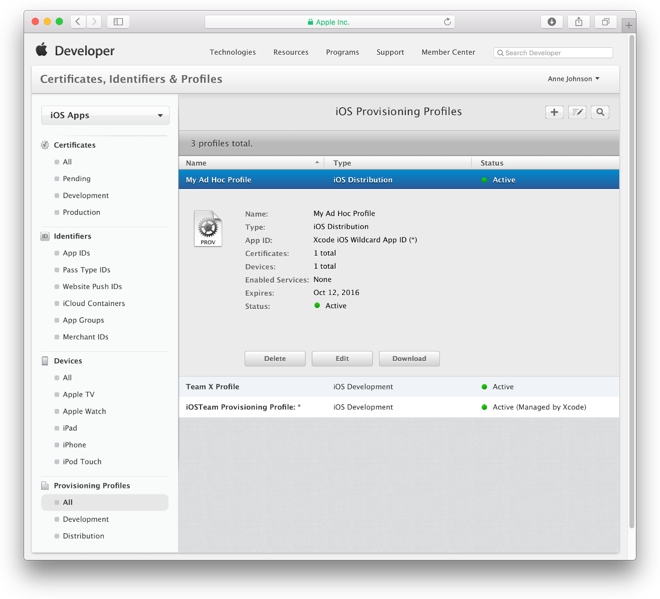Viewport: 660px width, 599px height.
Task: Edit the My Ad Hoc Profile
Action: click(x=342, y=359)
